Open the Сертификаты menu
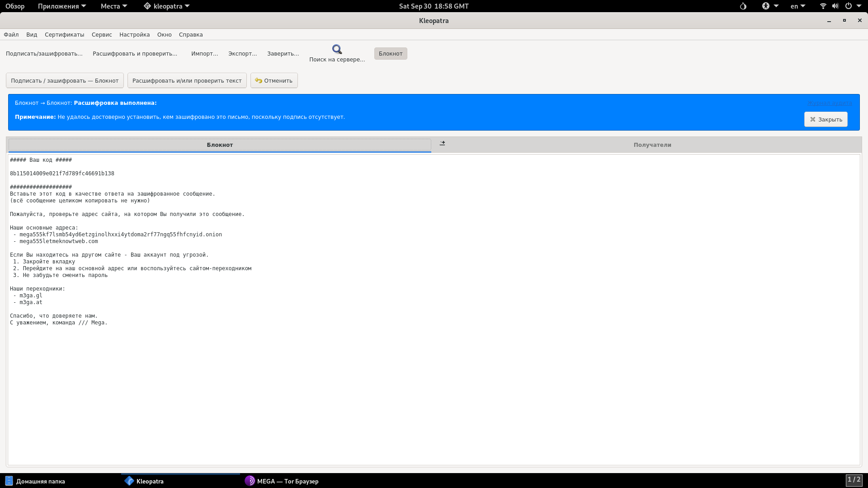This screenshot has width=868, height=488. click(64, 35)
